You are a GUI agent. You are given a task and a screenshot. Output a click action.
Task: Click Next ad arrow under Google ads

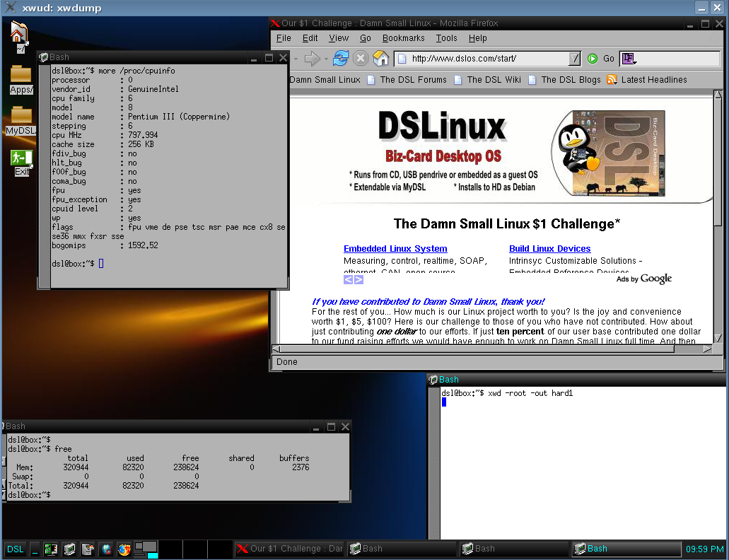click(358, 279)
